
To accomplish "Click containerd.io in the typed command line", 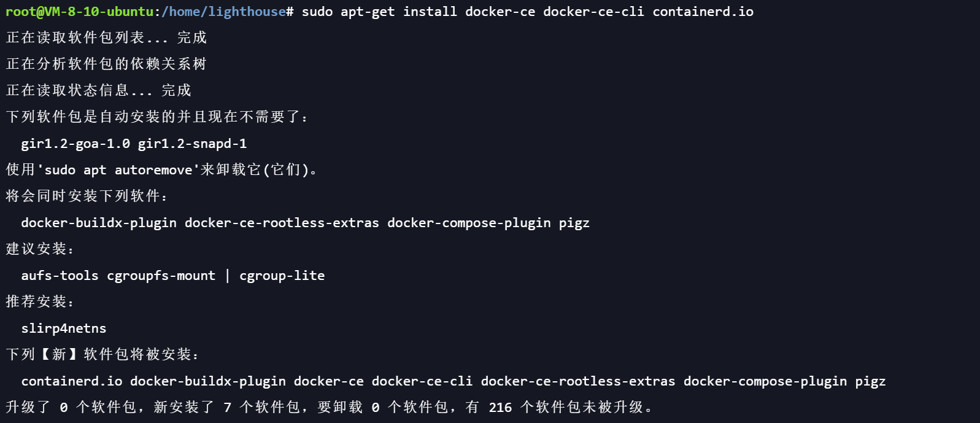I will point(703,12).
